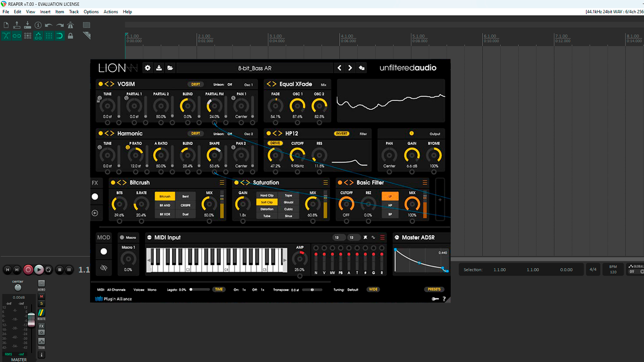Screen dimensions: 644x362
Task: Add new FX slot plus button
Action: 440,199
